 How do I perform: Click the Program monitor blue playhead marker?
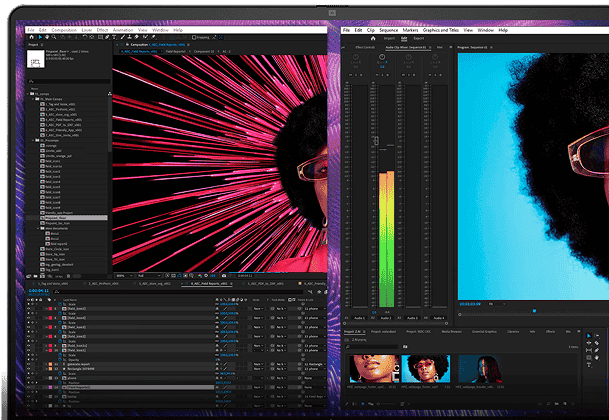[534, 311]
